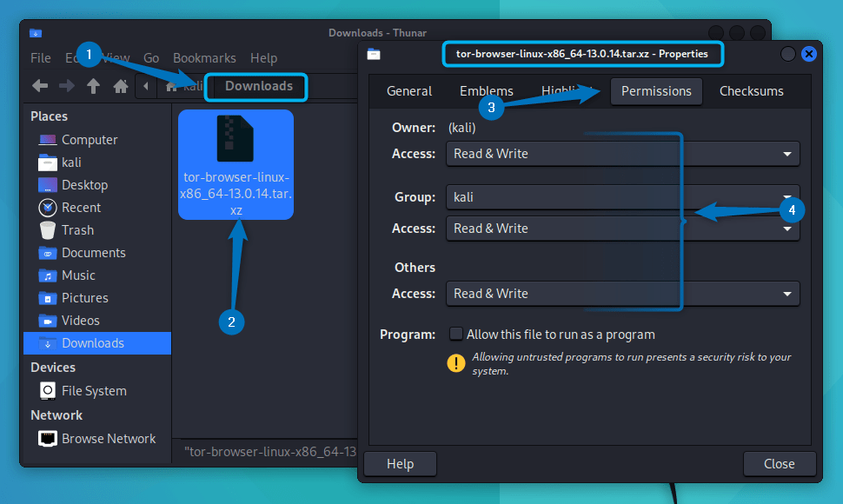
Task: Click the Help button in Properties
Action: (x=400, y=464)
